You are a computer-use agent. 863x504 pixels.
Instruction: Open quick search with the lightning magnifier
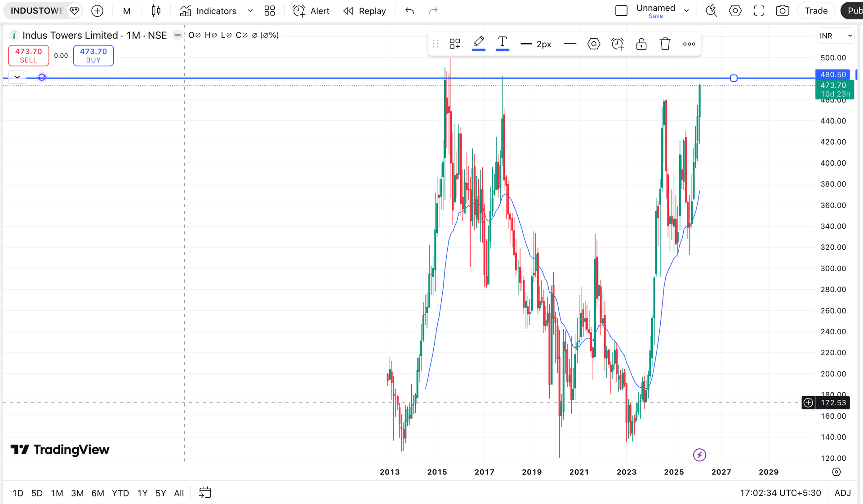click(x=711, y=11)
